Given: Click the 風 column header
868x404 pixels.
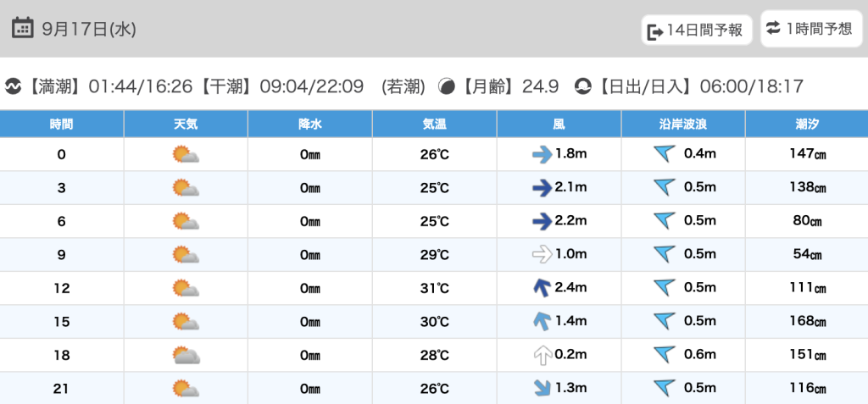Looking at the screenshot, I should [x=559, y=125].
